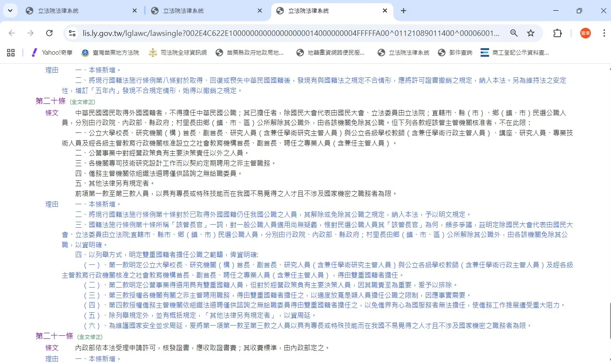Open a new tab with the plus button
This screenshot has height=364, width=611.
point(403,10)
